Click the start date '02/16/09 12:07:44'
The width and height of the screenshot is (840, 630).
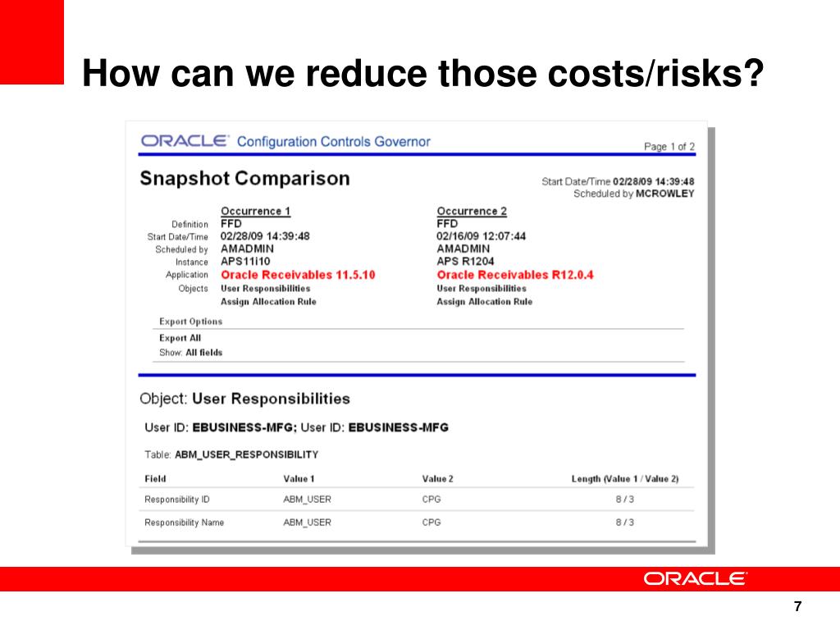pyautogui.click(x=481, y=236)
